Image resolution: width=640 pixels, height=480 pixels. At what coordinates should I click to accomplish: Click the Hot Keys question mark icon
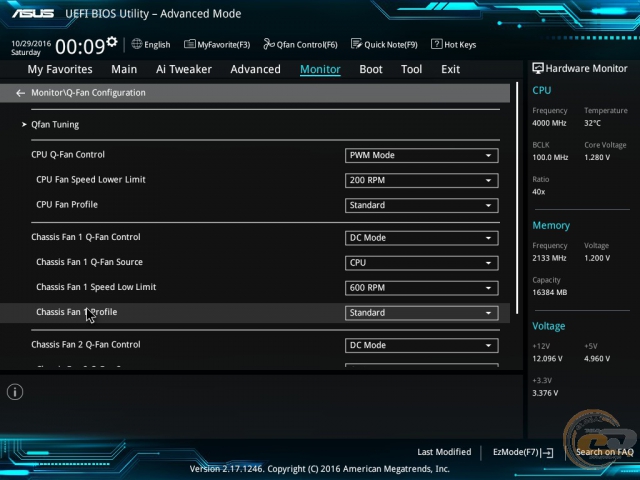[x=436, y=44]
